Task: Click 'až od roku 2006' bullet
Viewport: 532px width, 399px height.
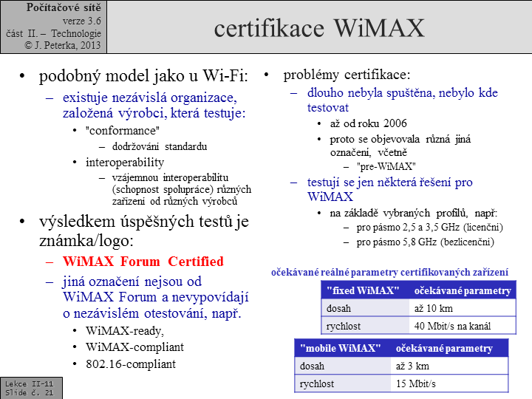Action: pos(369,123)
